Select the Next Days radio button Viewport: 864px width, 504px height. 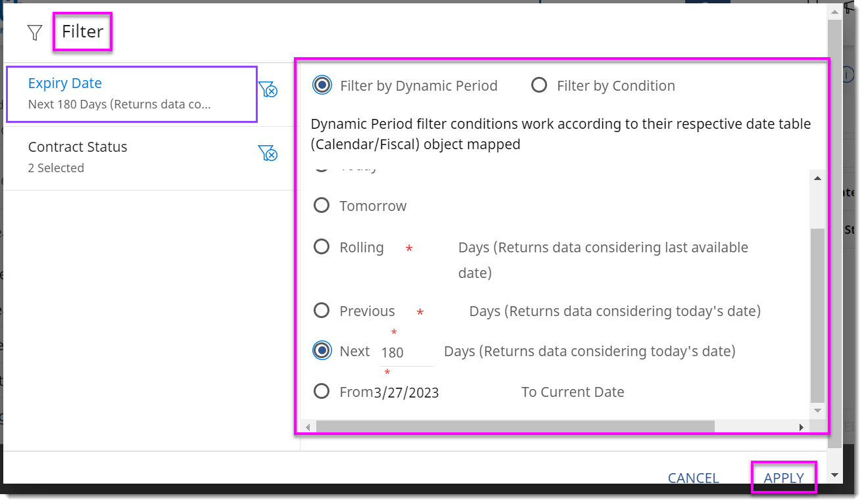tap(322, 351)
